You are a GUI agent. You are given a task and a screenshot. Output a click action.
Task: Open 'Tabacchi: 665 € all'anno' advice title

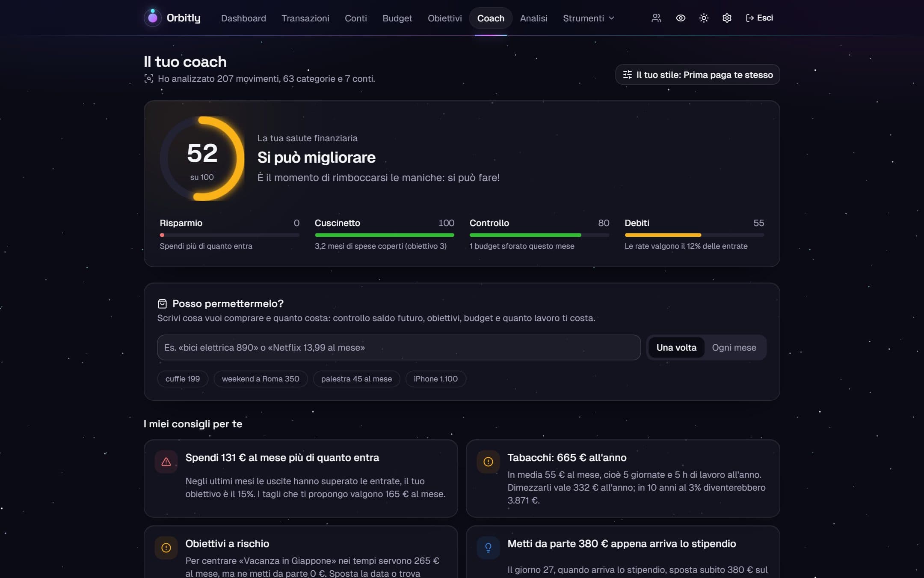coord(567,457)
